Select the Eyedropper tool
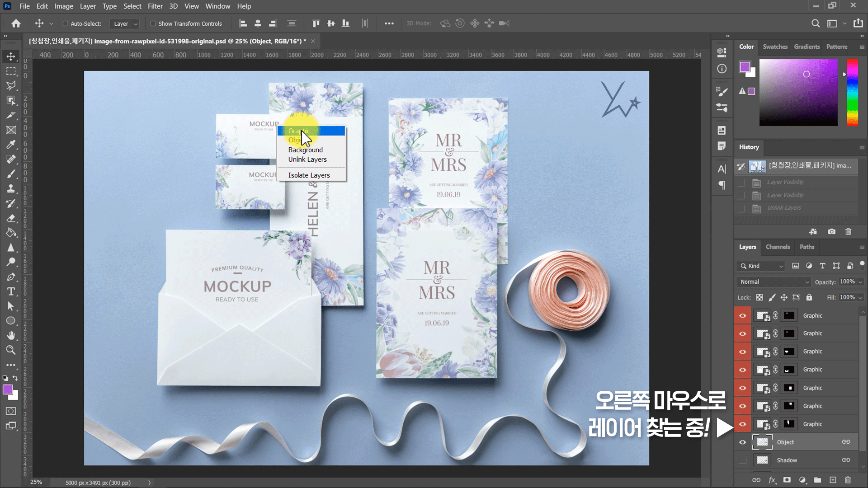868x488 pixels. (11, 145)
